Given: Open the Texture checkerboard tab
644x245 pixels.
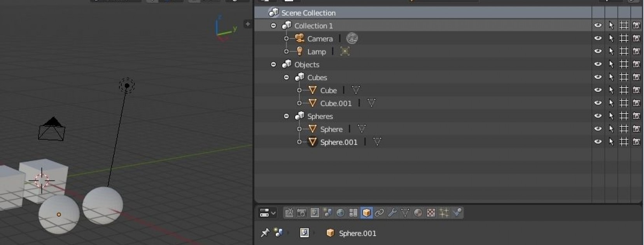Looking at the screenshot, I should click(x=431, y=213).
